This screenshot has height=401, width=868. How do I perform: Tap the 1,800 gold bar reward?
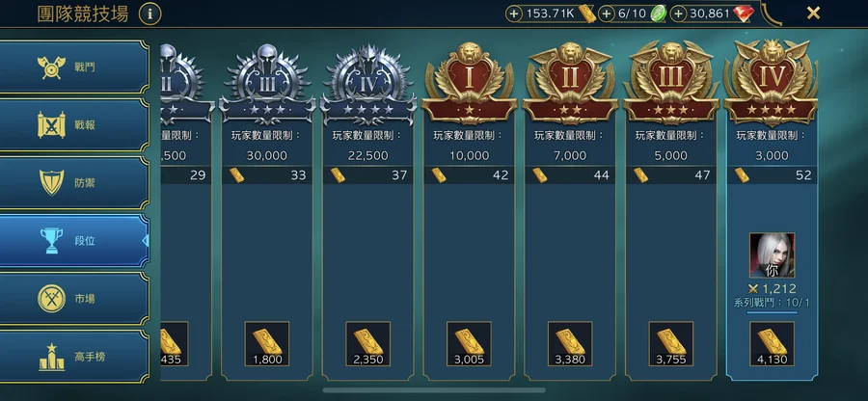(x=267, y=343)
